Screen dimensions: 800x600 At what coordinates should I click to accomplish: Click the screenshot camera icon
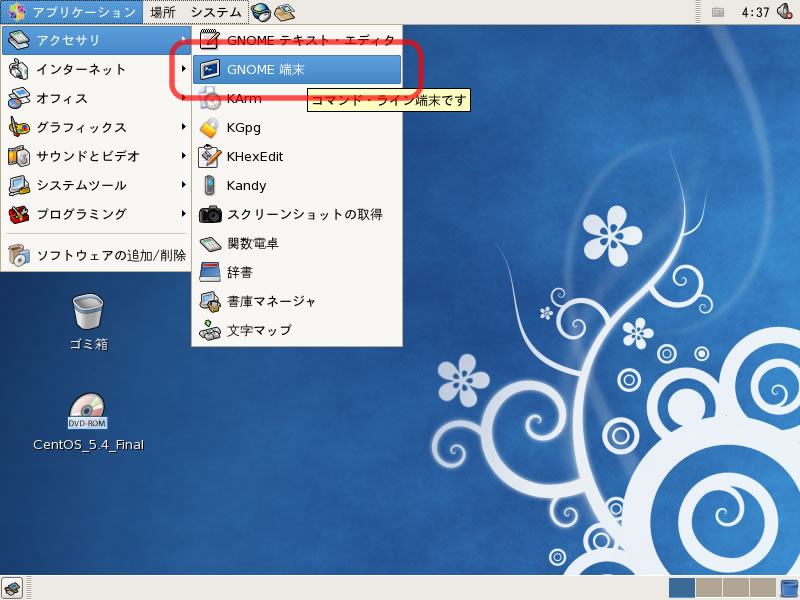click(210, 214)
